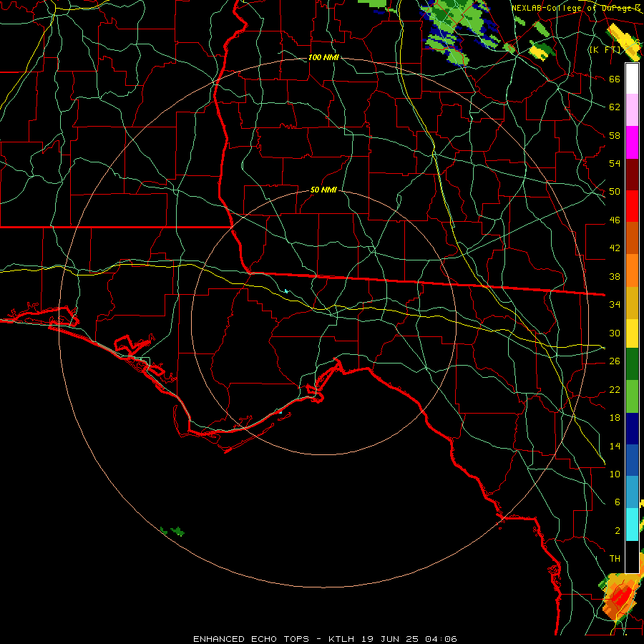Viewport: 644px width, 644px height.
Task: Click the legend value 18
Action: coord(615,418)
